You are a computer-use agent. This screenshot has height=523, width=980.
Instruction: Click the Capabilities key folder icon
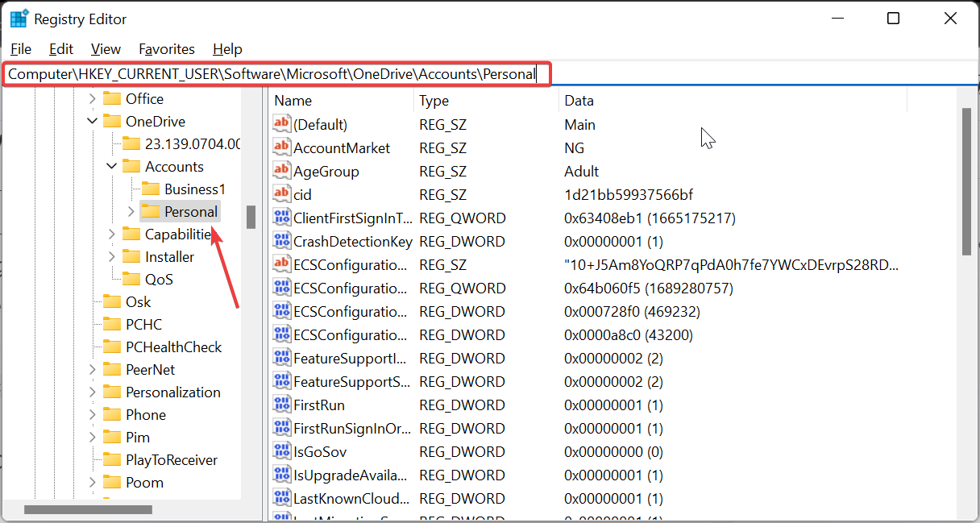131,235
